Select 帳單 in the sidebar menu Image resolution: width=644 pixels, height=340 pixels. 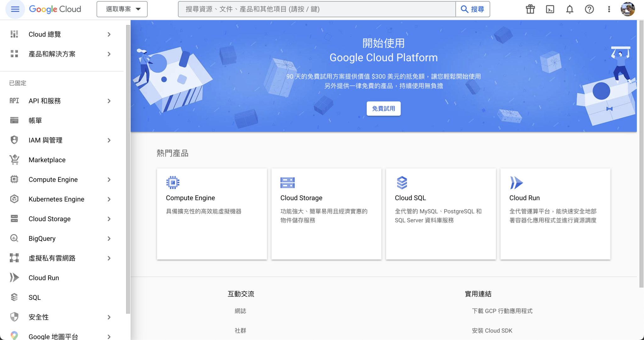point(35,120)
